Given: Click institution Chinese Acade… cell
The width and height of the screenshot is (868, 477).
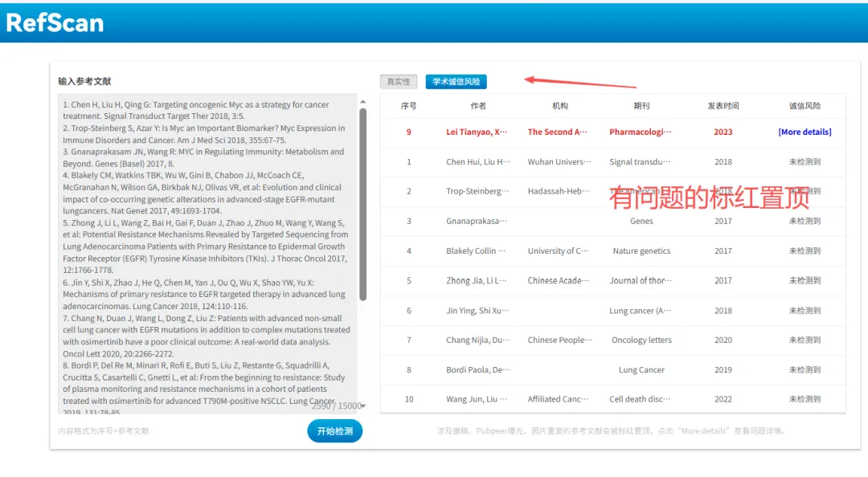Looking at the screenshot, I should click(558, 280).
